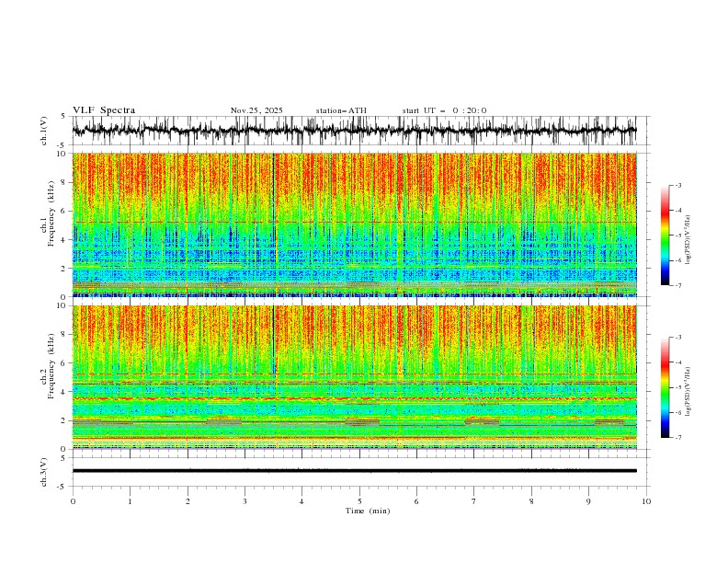728x563 pixels.
Task: Click time axis tick label "7"
Action: point(474,501)
